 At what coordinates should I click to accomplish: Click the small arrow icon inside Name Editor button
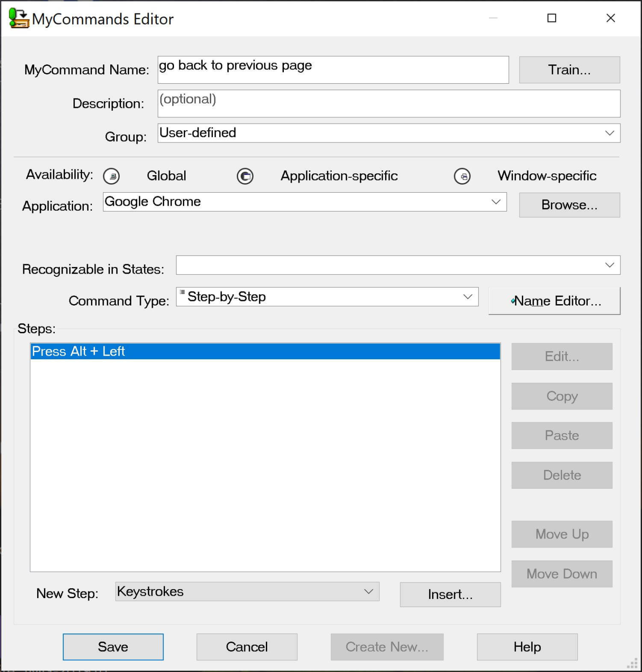(x=513, y=301)
